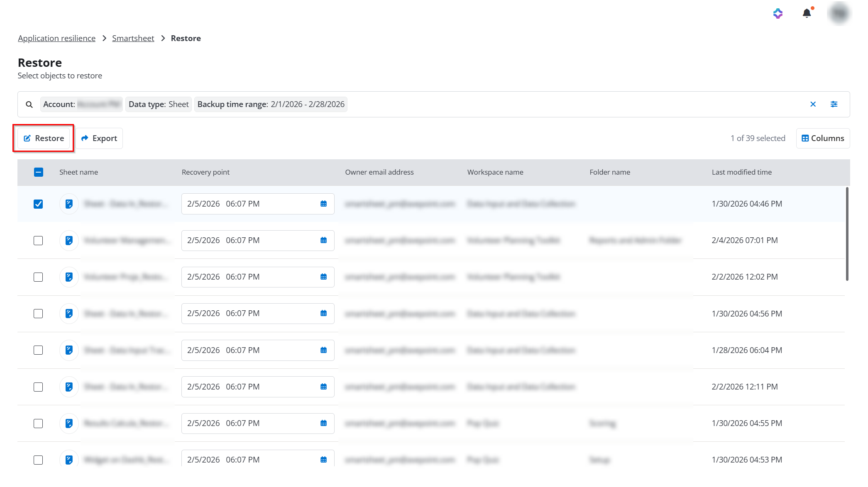Navigate to Smartsheet breadcrumb link
Screen dimensions: 868x487
pos(133,38)
